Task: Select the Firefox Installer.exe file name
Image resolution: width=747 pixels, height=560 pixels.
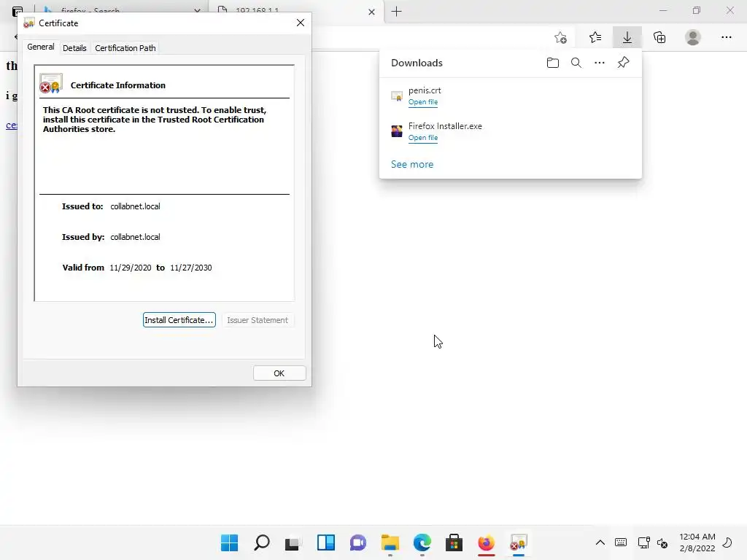Action: (445, 126)
